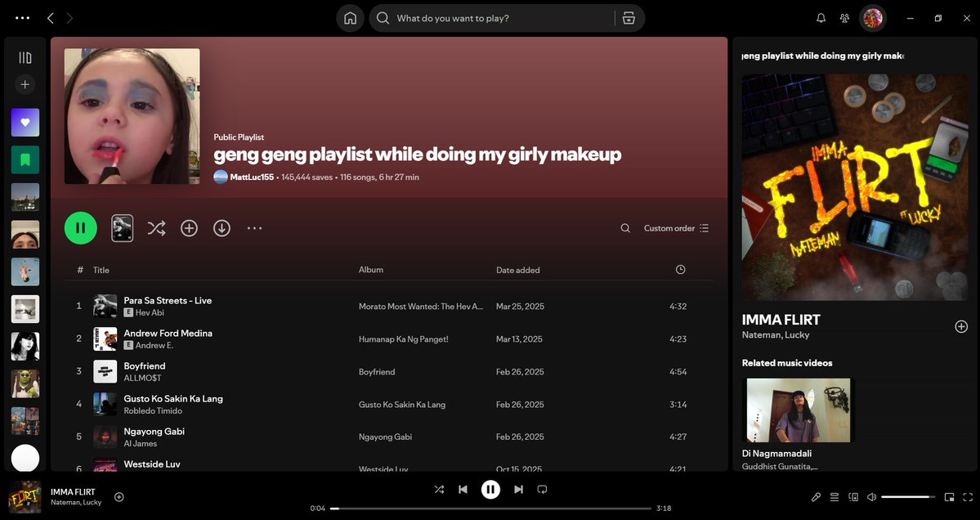Toggle repeat mode
The height and width of the screenshot is (520, 980).
pyautogui.click(x=542, y=490)
